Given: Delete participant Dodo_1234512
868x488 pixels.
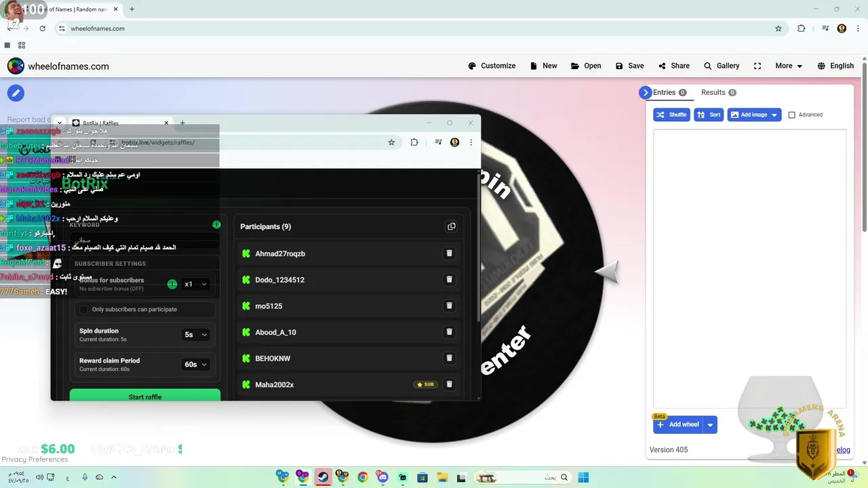Looking at the screenshot, I should [449, 279].
